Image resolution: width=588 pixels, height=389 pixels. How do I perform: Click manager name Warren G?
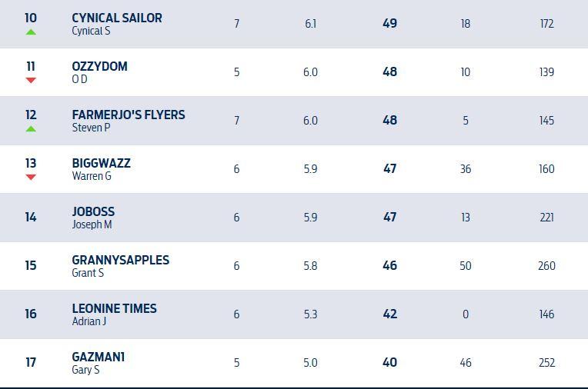point(92,176)
